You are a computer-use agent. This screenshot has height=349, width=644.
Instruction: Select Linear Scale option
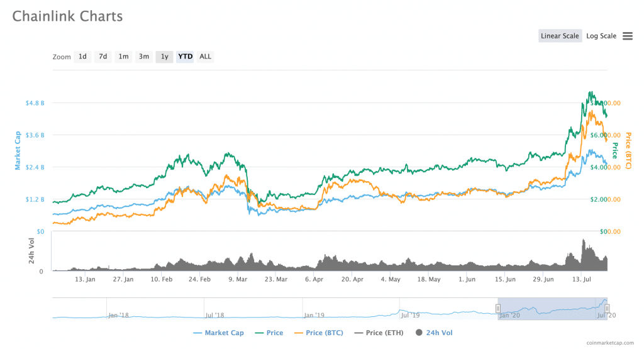[x=559, y=36]
